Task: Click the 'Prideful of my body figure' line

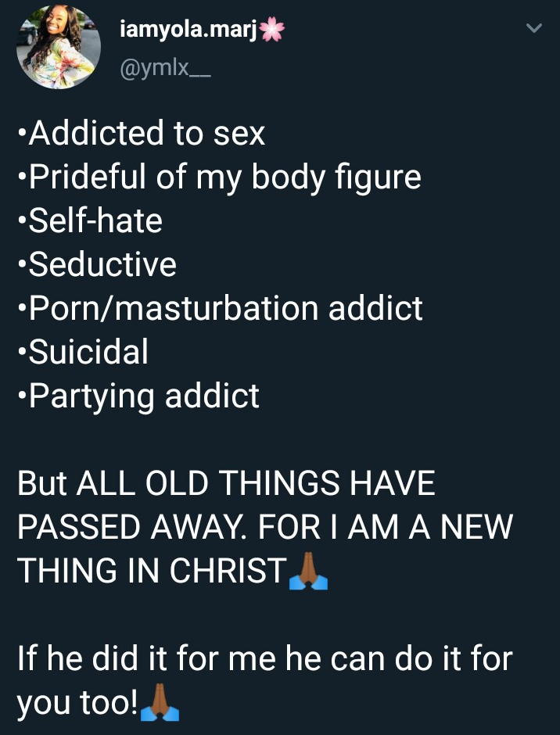Action: point(220,177)
